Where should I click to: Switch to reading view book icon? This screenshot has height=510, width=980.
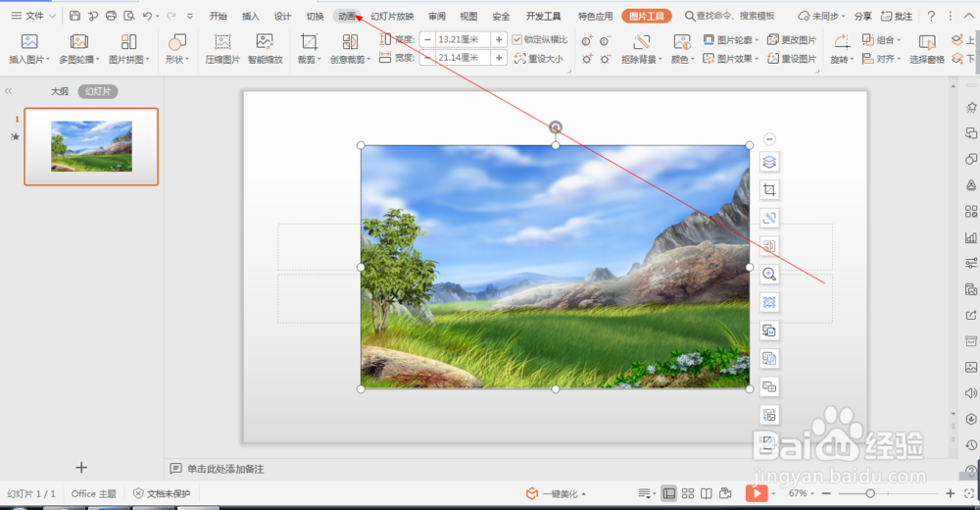click(x=707, y=493)
